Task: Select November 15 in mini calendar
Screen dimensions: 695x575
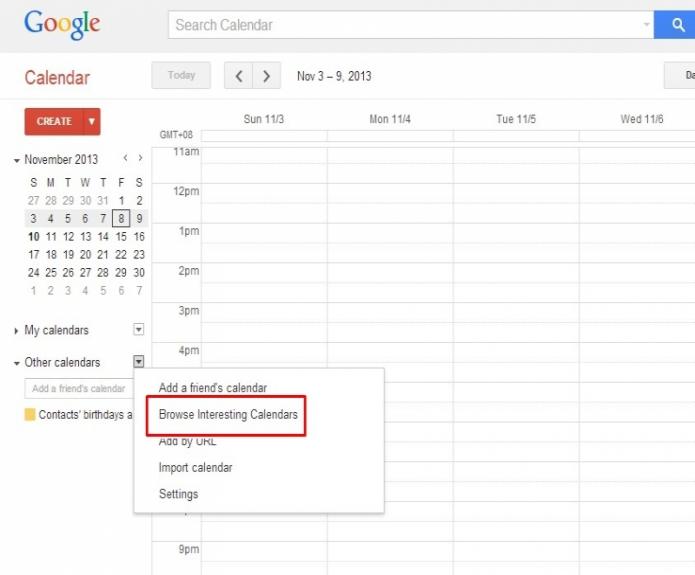Action: click(x=121, y=236)
